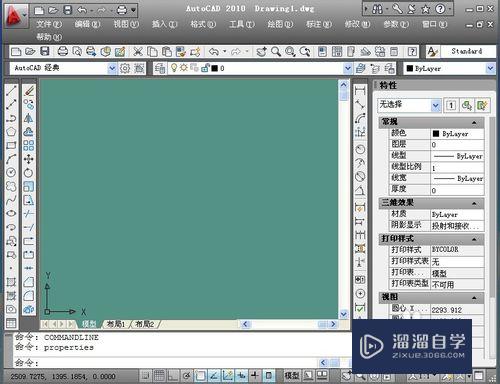Viewport: 500px width, 384px height.
Task: Select the Rectangle draw tool
Action: click(11, 145)
